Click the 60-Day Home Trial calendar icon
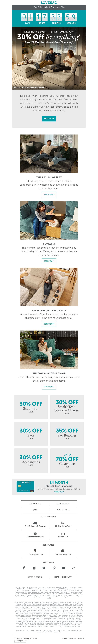Image resolution: width=98 pixels, height=644 pixels. 63,523
